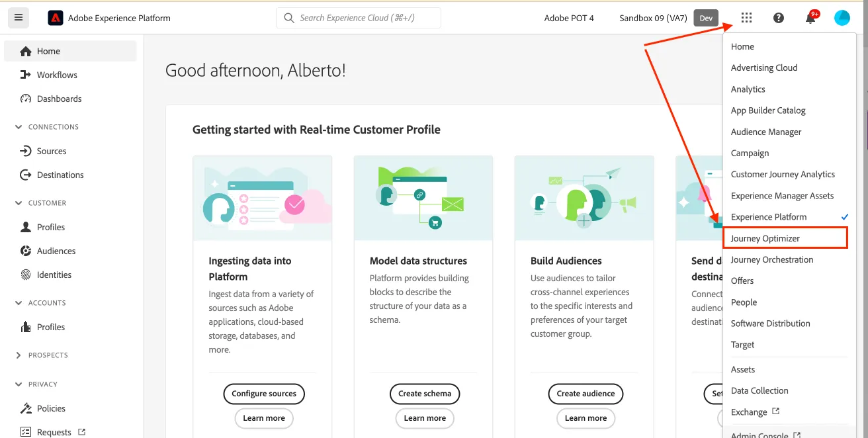Select Home in the left sidebar
The width and height of the screenshot is (868, 438).
[x=70, y=51]
